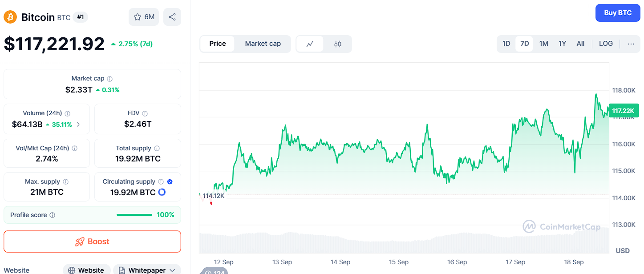Switch to candlestick chart icon

tap(338, 44)
